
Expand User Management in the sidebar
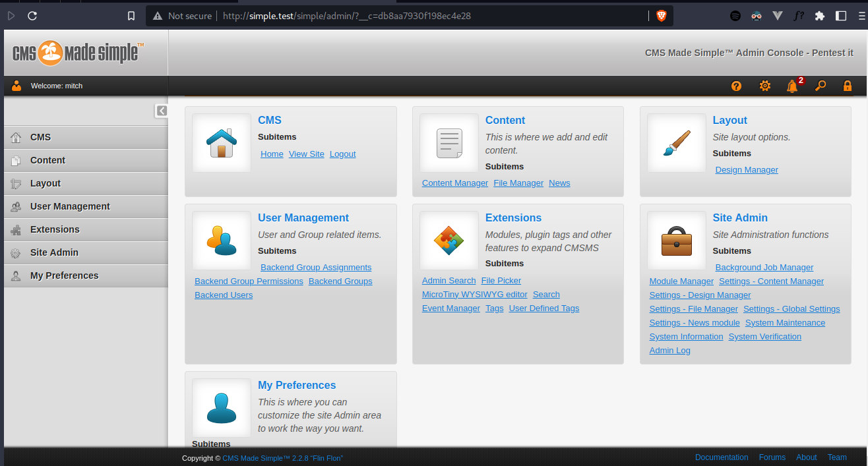click(70, 206)
